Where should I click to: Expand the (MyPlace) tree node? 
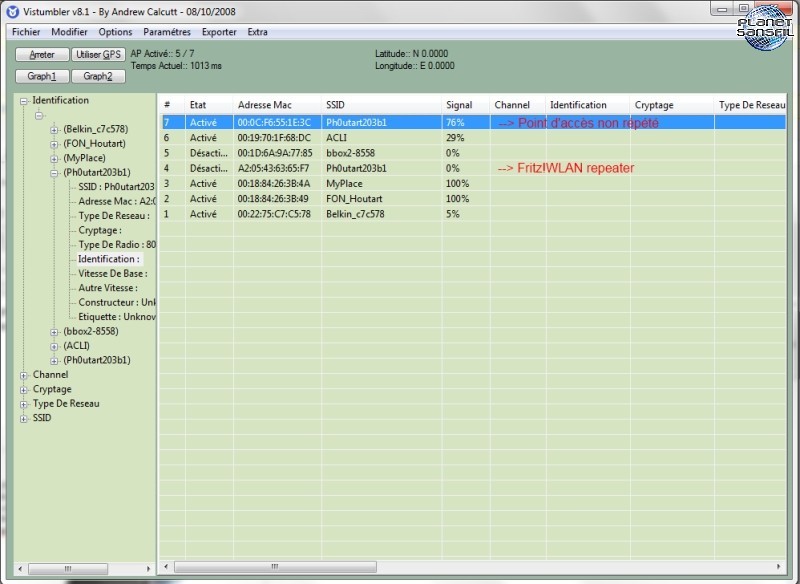[54, 159]
